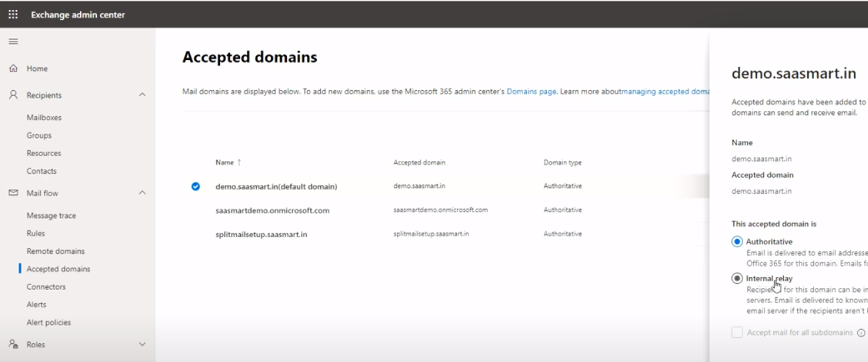Go to Home in sidebar
The image size is (868, 362).
click(37, 68)
